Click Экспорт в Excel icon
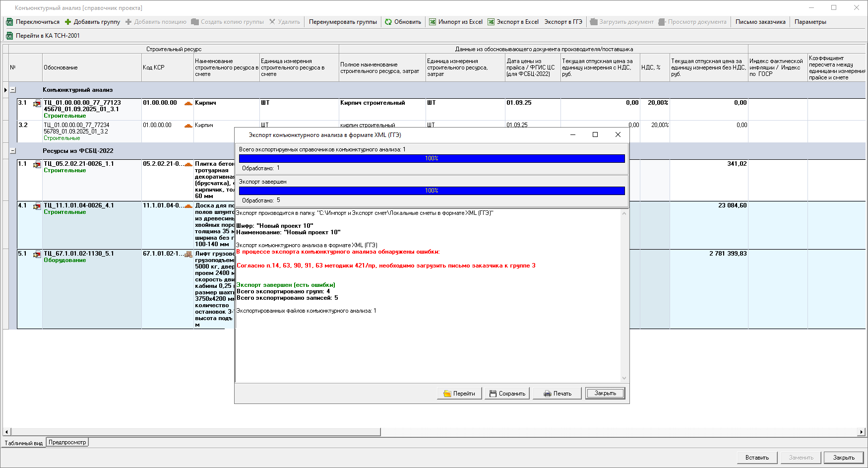This screenshot has width=868, height=468. pyautogui.click(x=491, y=22)
